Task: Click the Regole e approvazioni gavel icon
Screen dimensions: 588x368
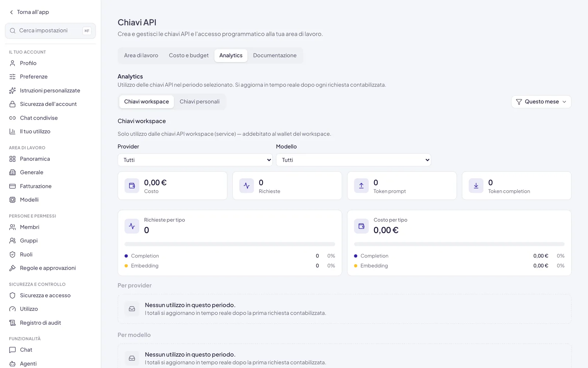Action: pyautogui.click(x=12, y=268)
